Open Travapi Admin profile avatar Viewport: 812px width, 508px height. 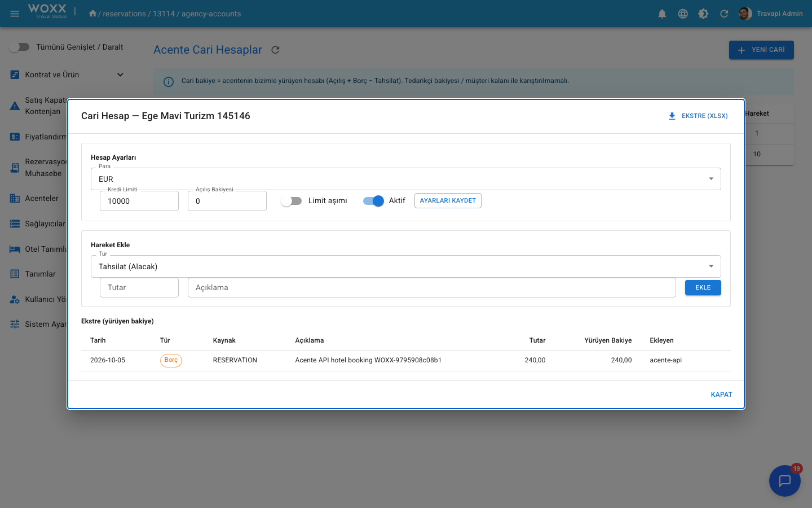click(745, 14)
